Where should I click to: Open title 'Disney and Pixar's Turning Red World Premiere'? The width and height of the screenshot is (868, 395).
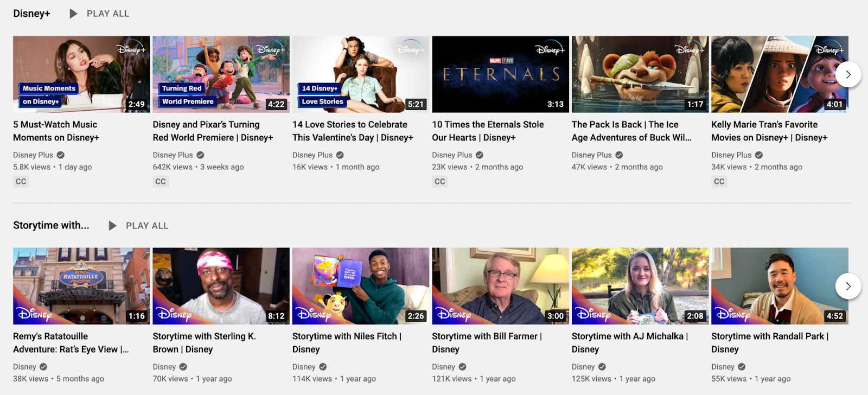(x=213, y=131)
